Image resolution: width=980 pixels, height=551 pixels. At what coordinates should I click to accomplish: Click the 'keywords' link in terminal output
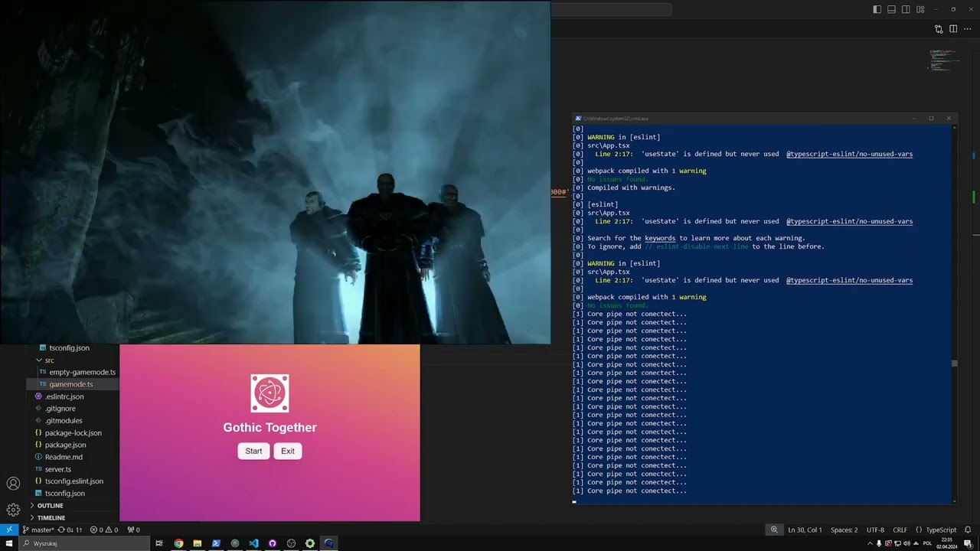pos(660,238)
